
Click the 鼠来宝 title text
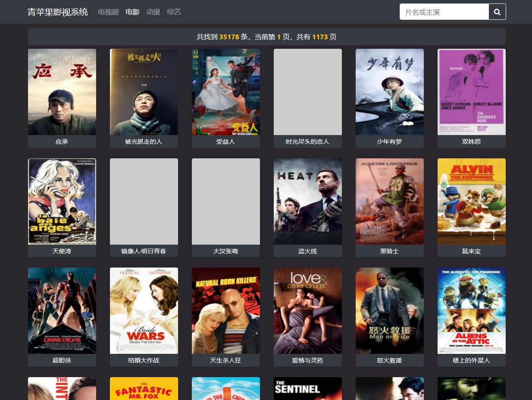pyautogui.click(x=472, y=251)
